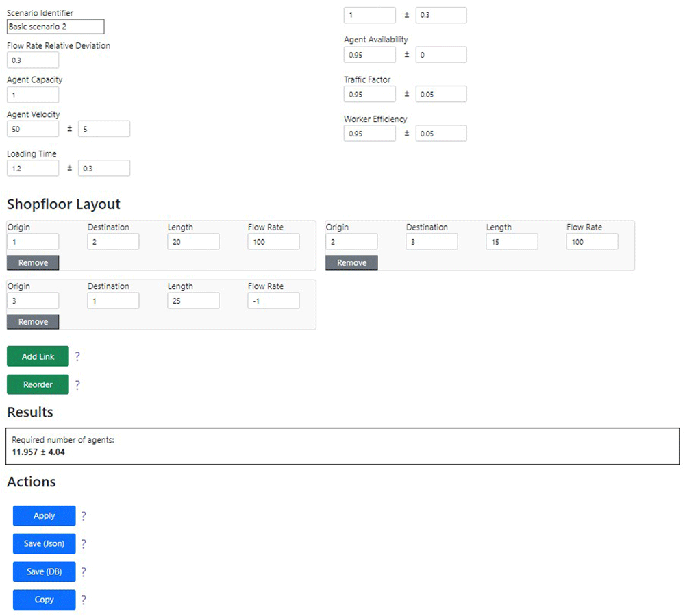
Task: Click the "Required number of agents:" label
Action: (x=63, y=440)
